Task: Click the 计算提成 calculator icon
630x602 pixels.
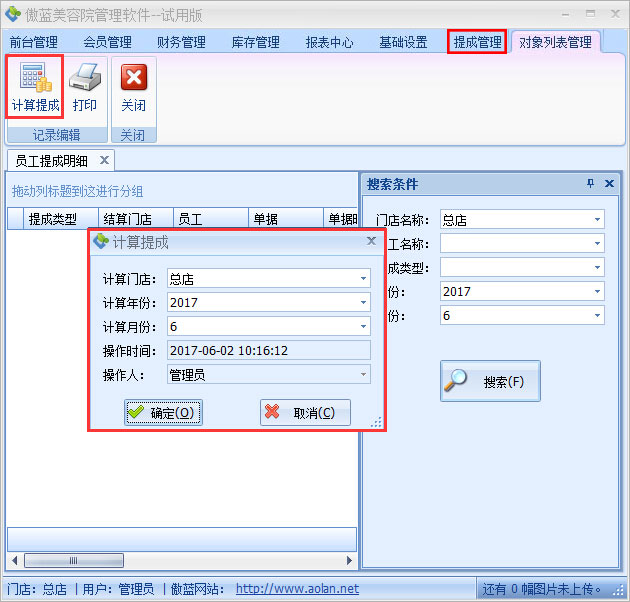Action: pos(35,77)
